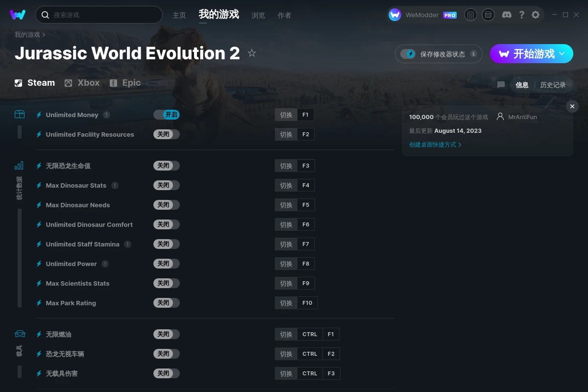
Task: Favorite the game with star icon
Action: [x=252, y=53]
